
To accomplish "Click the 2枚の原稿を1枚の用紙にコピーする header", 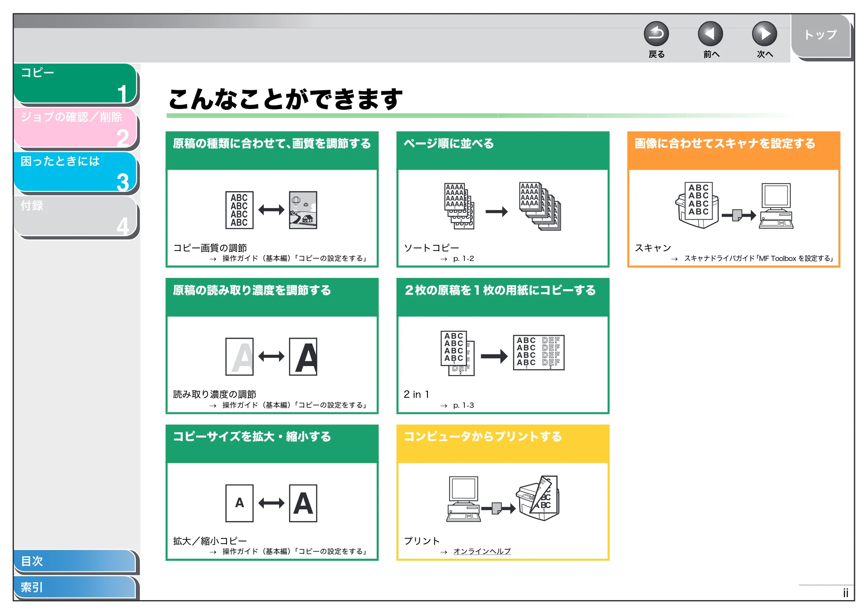I will [x=503, y=297].
